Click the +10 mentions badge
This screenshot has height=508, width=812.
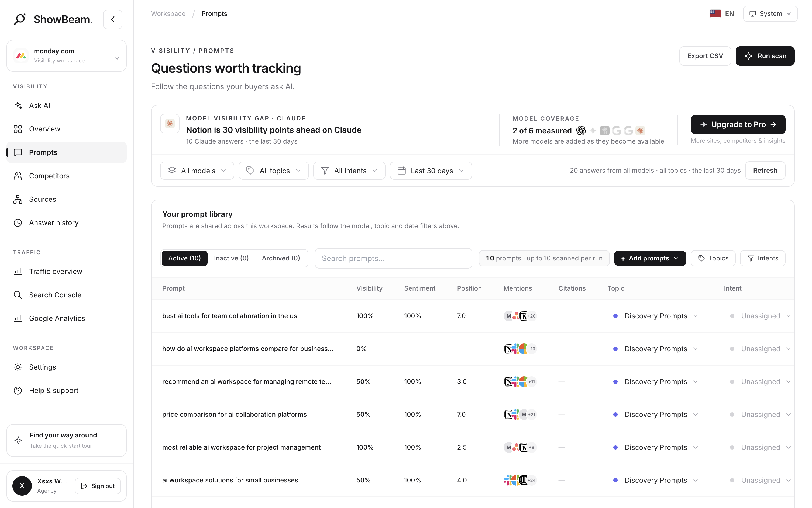click(532, 349)
